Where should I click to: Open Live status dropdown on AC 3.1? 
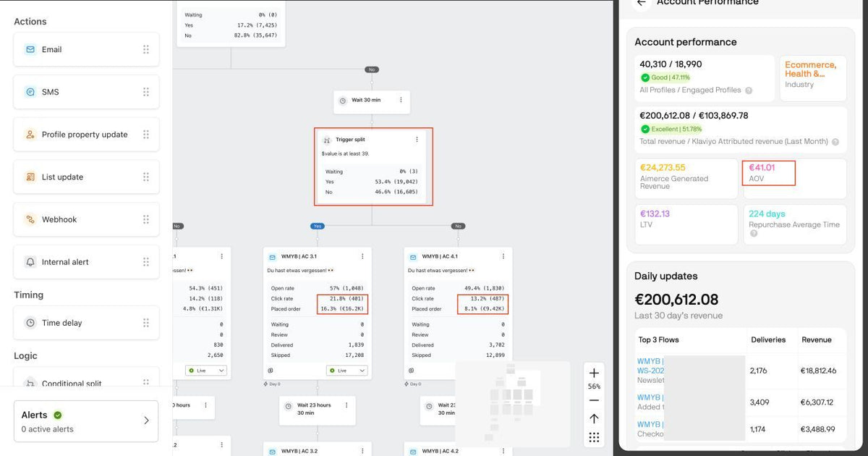347,371
